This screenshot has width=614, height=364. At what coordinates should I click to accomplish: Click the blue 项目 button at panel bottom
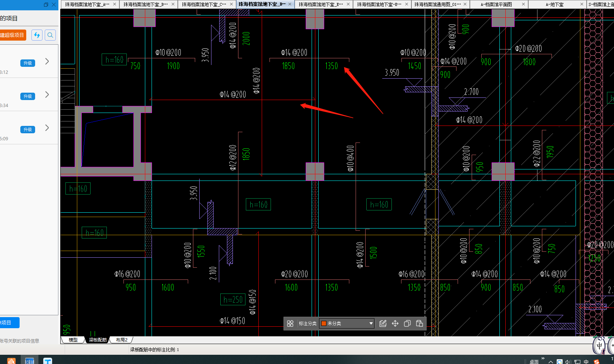click(9, 323)
